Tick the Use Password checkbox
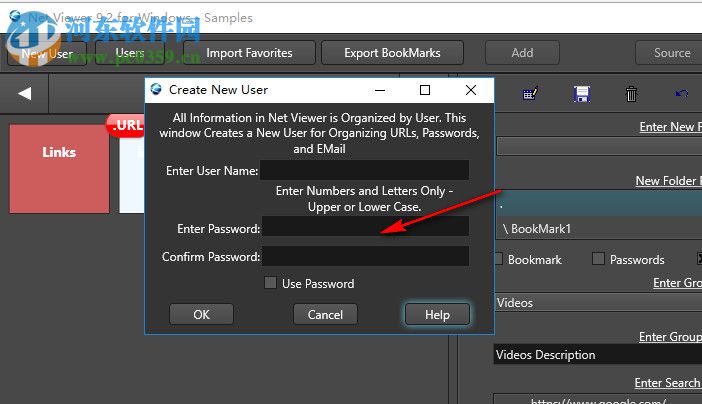Screen dimensions: 702x404 point(270,283)
